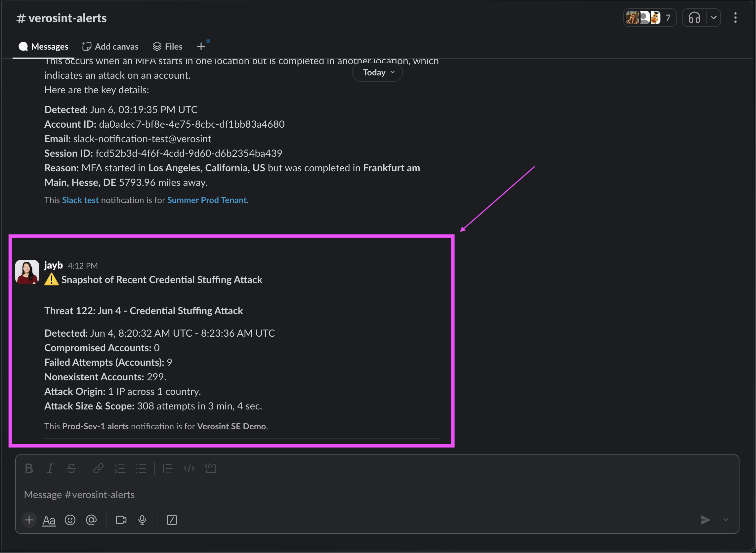Start a huddle with headphones icon
Viewport: 756px width, 553px height.
tap(694, 18)
